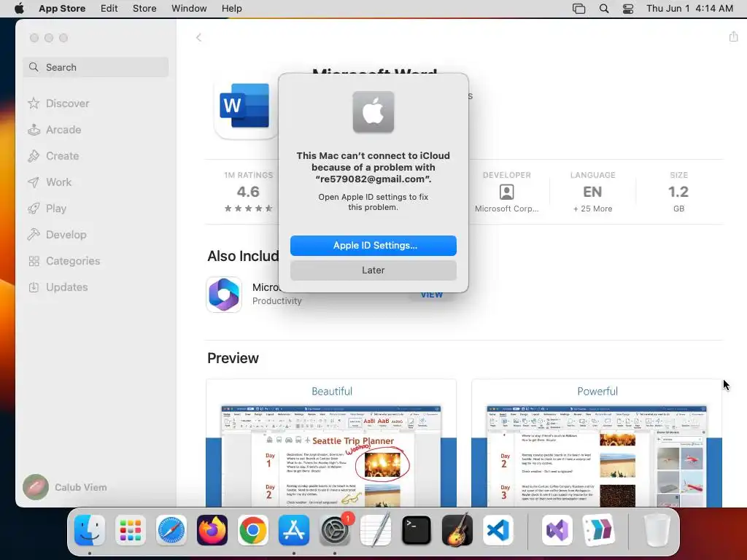
Task: Open Finder from the Dock
Action: 90,530
